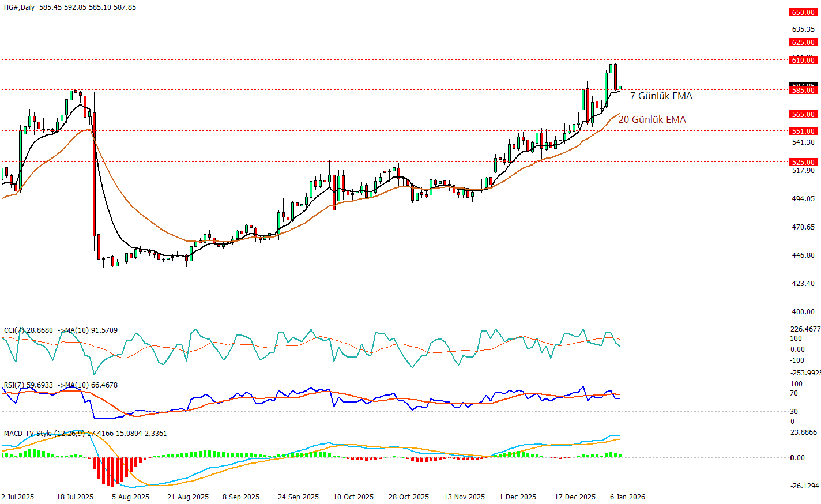Click the 525.00 support level tag
Viewport: 821px width, 504px height.
pos(803,162)
